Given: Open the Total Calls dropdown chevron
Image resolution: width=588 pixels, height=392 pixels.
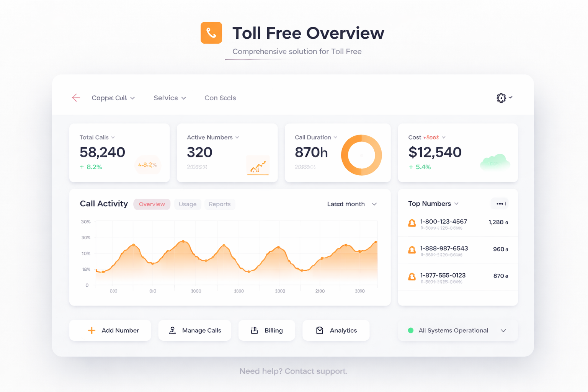Looking at the screenshot, I should 113,137.
